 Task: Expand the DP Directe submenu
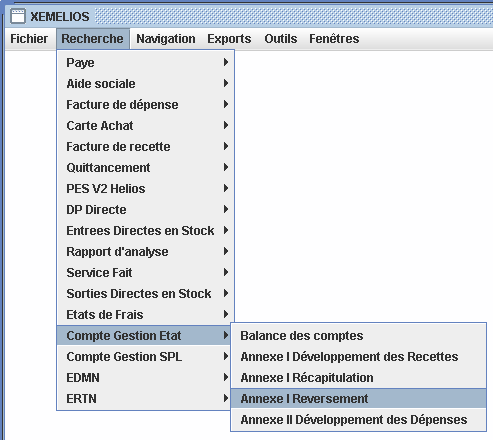tap(145, 210)
